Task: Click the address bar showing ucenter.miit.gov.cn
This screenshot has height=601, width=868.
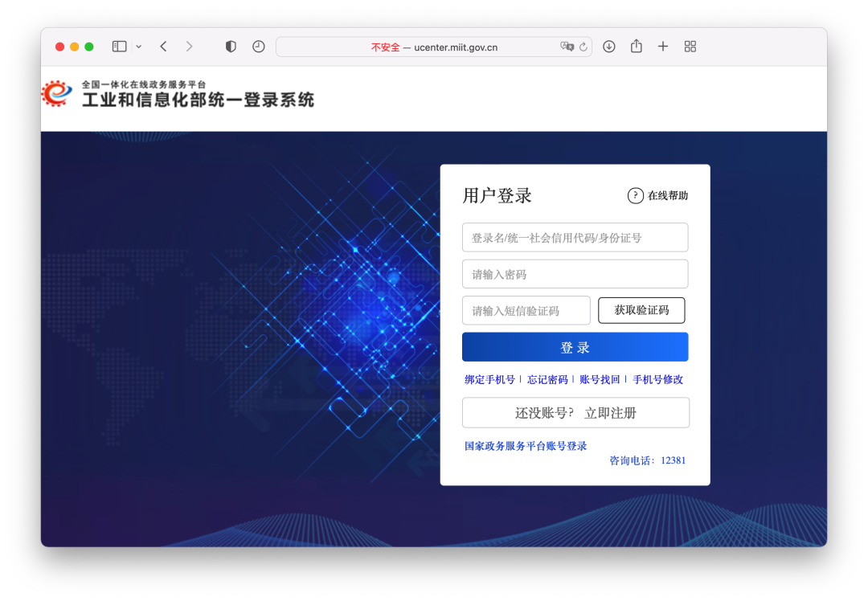Action: tap(433, 47)
